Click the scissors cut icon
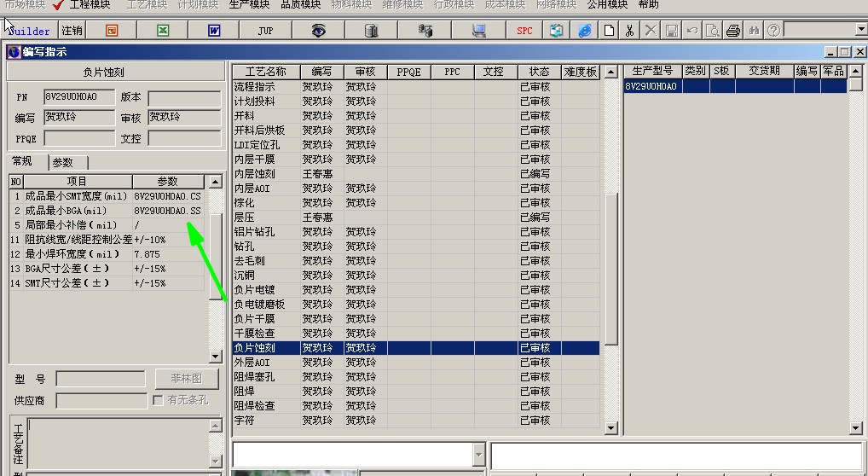 [629, 31]
